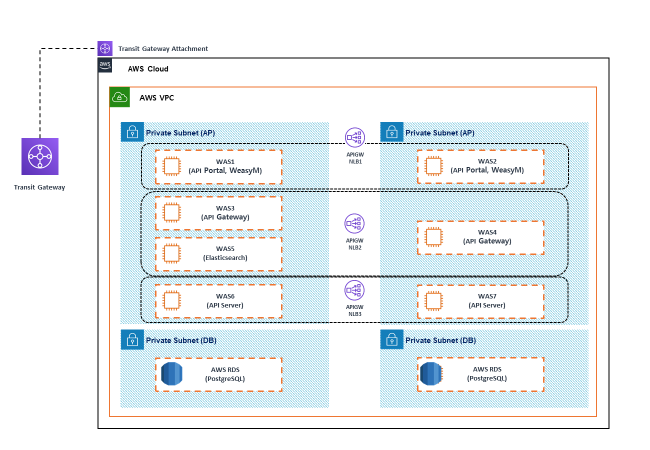Click the AWS Cloud logo icon
650x450 pixels.
(106, 67)
